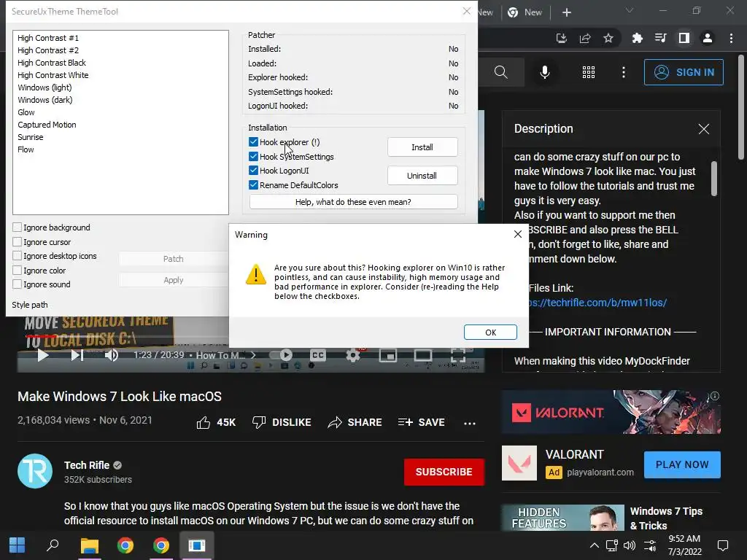Screen dimensions: 747x560
Task: Open YouTube settings three-dot menu
Action: click(x=623, y=72)
